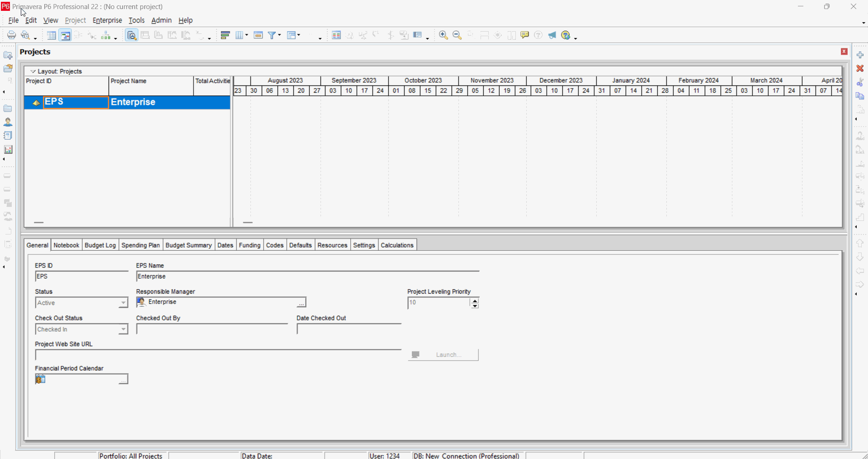Switch to the Calculations tab

[397, 245]
